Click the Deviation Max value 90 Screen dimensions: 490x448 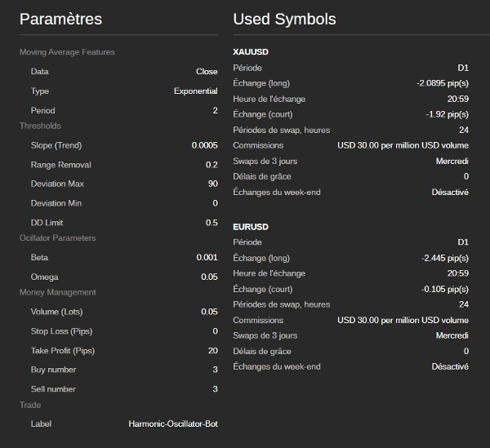(212, 184)
